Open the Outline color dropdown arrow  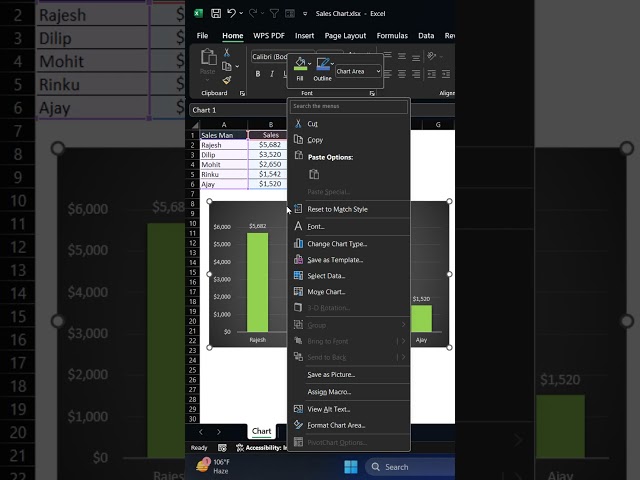pos(332,64)
